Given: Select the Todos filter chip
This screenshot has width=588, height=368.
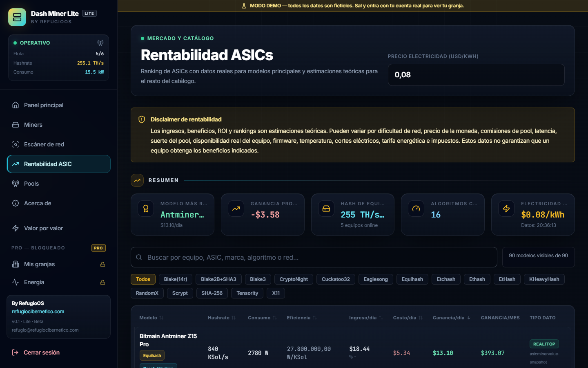Looking at the screenshot, I should (x=143, y=279).
